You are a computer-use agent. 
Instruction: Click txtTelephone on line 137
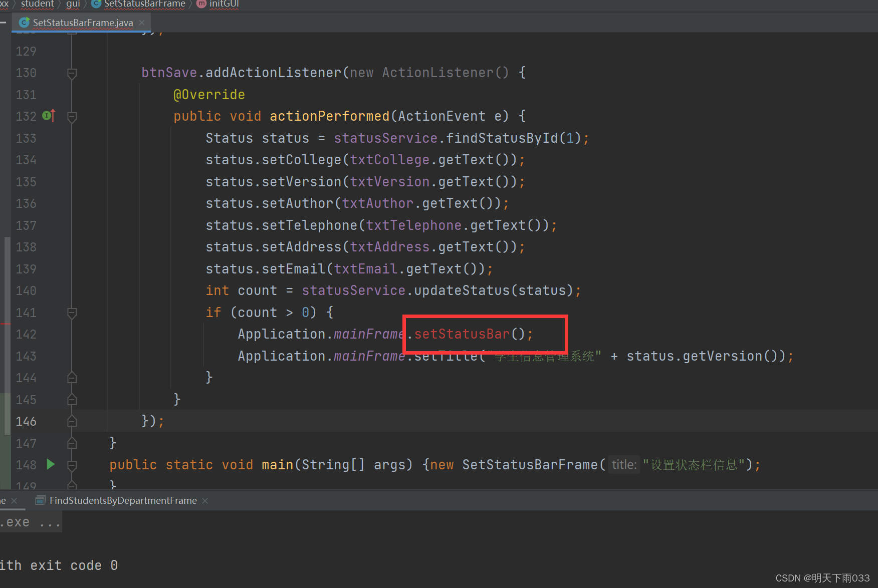413,225
